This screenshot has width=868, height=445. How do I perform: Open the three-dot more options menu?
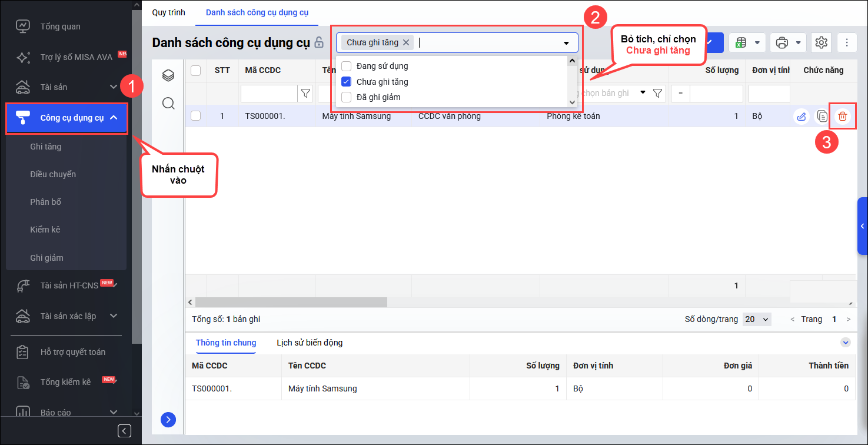click(847, 42)
